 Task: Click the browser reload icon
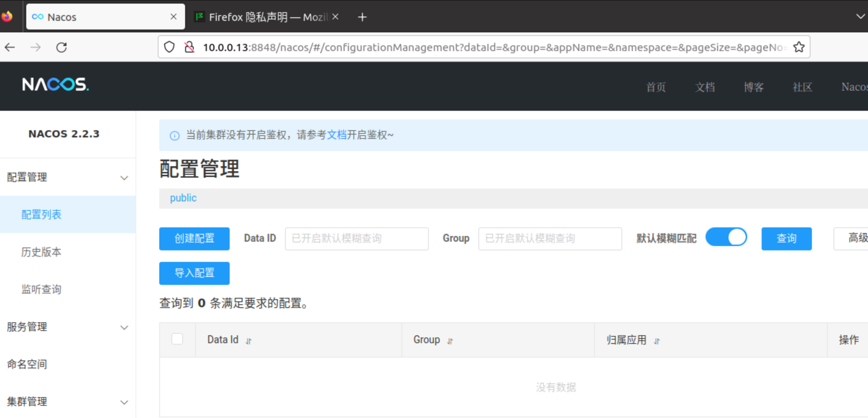coord(61,47)
